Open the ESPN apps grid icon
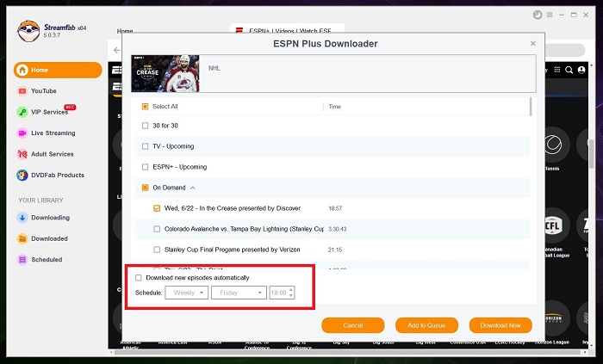The width and height of the screenshot is (603, 364). point(556,70)
